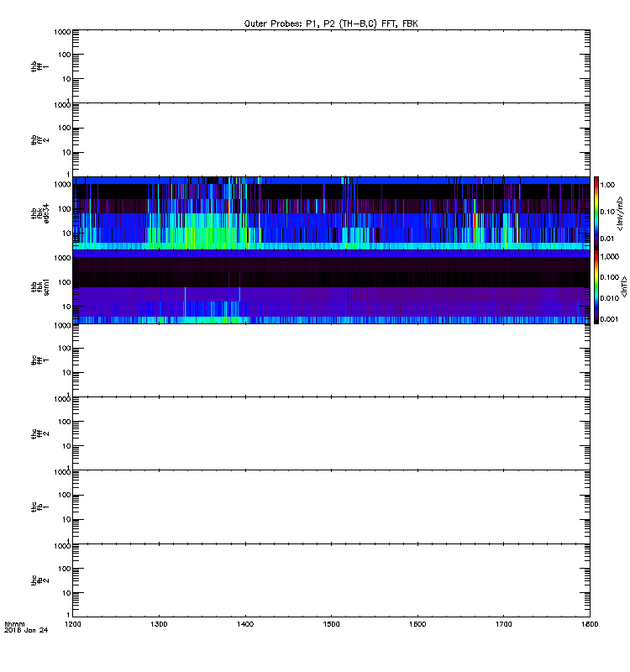Screen dimensions: 630x672
Task: Click the '10' tick label of the scm1 panel
Action: (66, 307)
